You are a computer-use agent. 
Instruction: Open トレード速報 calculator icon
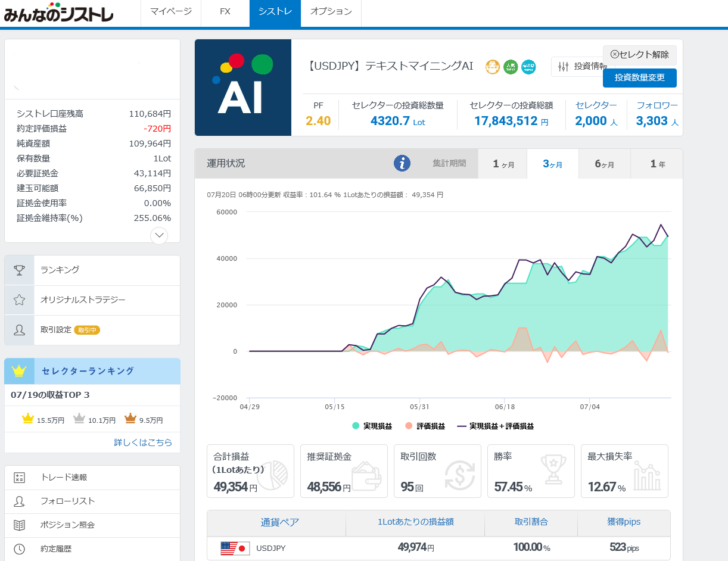click(x=19, y=478)
